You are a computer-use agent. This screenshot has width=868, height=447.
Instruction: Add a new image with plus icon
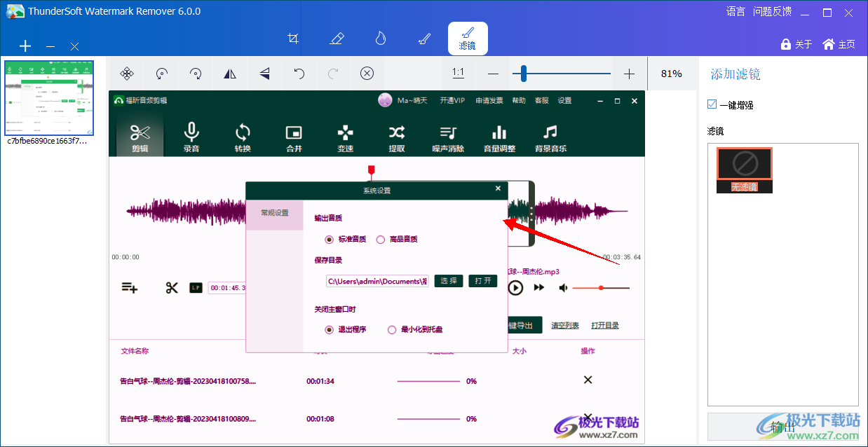[25, 46]
